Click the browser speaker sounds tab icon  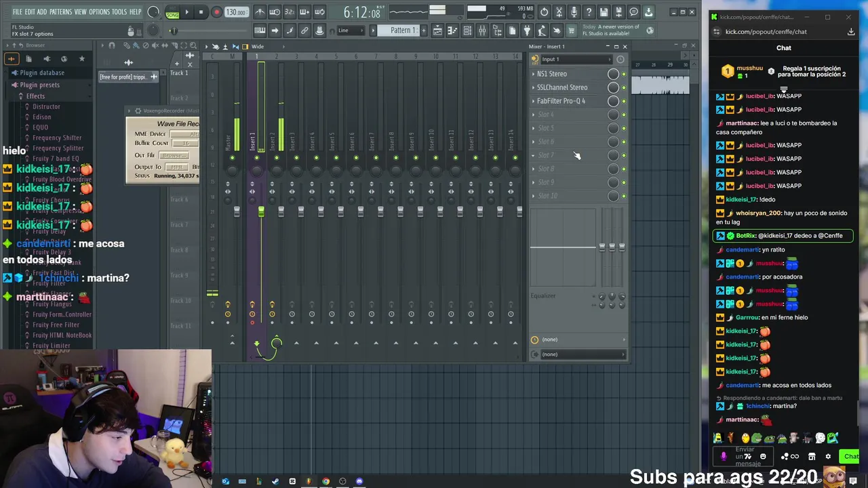click(x=46, y=59)
